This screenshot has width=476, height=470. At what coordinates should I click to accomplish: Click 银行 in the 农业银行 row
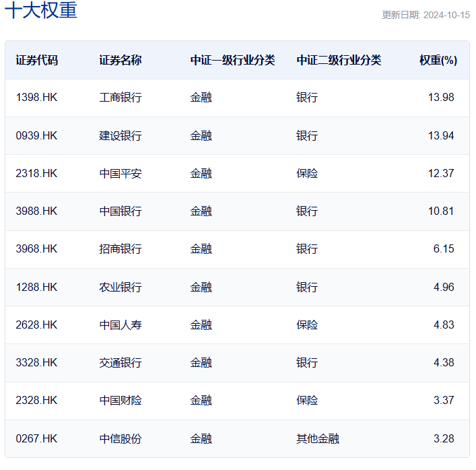tap(307, 288)
